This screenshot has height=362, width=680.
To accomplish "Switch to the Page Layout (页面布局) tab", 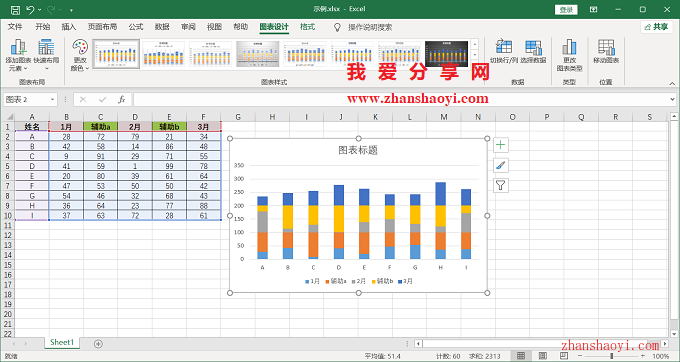I will (x=102, y=27).
